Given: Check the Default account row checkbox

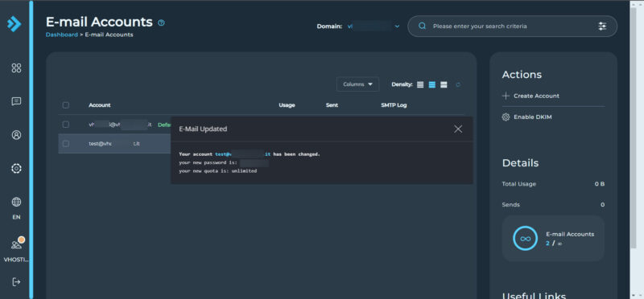Looking at the screenshot, I should [x=66, y=125].
